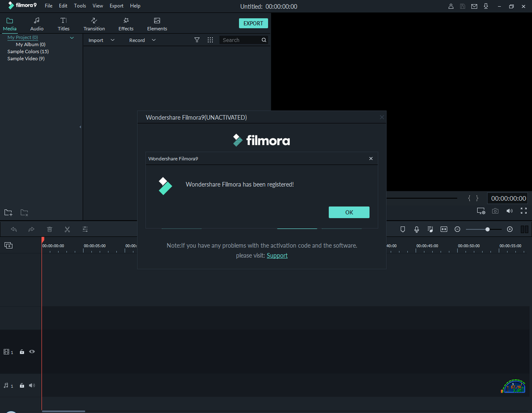The image size is (532, 413).
Task: Click the preview volume speaker icon
Action: click(510, 211)
